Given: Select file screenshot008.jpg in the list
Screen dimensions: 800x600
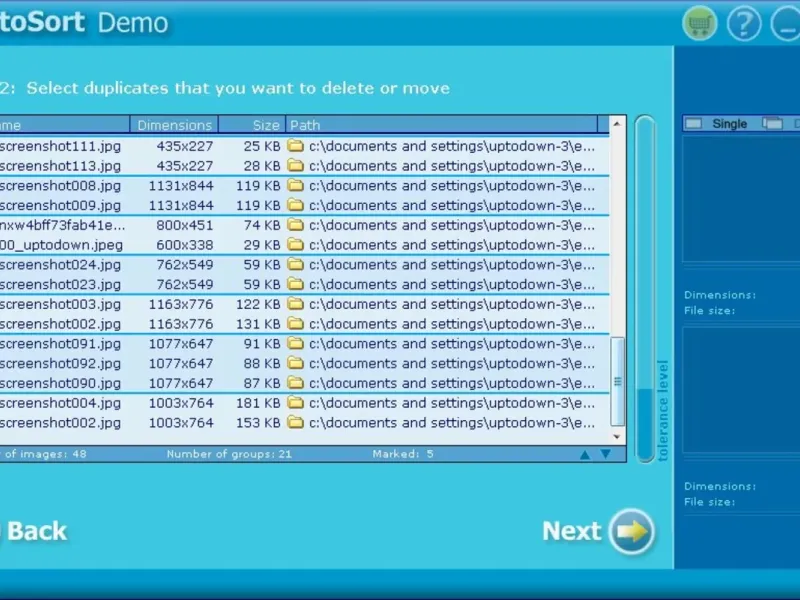Looking at the screenshot, I should [x=60, y=186].
